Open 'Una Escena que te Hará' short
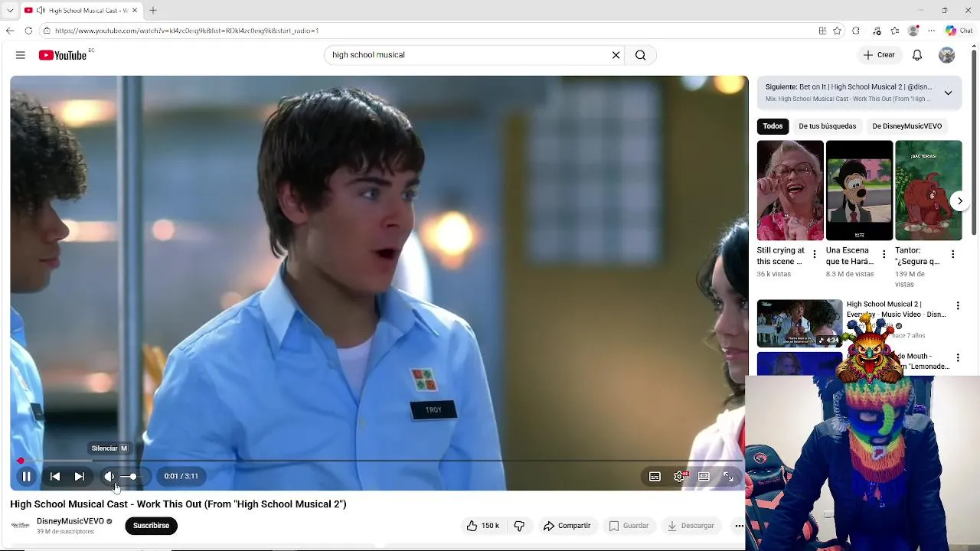The width and height of the screenshot is (980, 551). point(859,191)
